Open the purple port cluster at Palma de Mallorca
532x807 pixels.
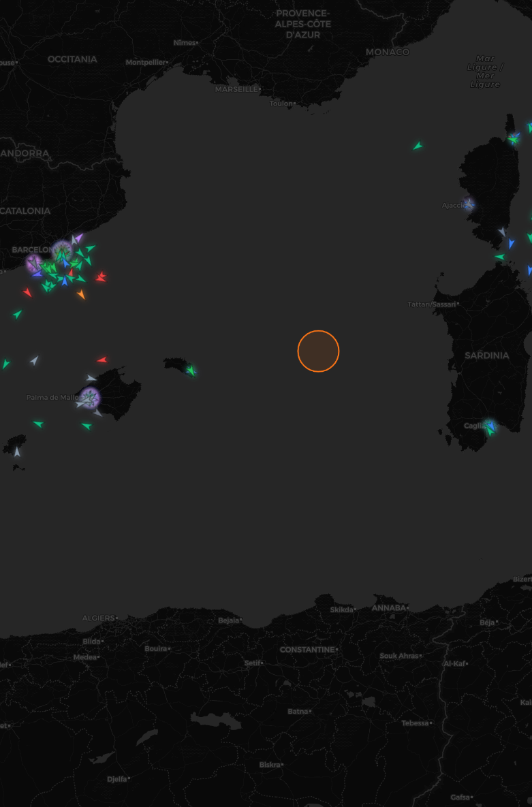pyautogui.click(x=89, y=397)
